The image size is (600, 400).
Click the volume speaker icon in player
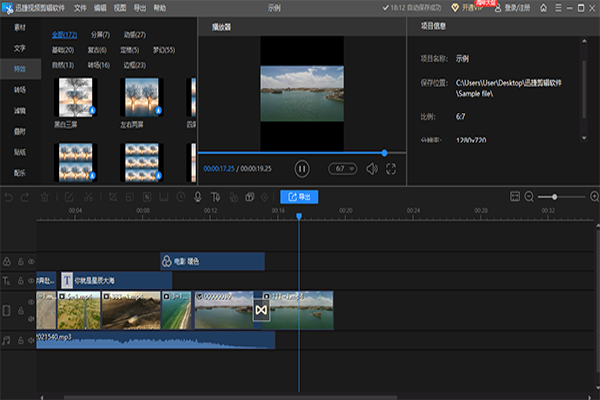(372, 169)
